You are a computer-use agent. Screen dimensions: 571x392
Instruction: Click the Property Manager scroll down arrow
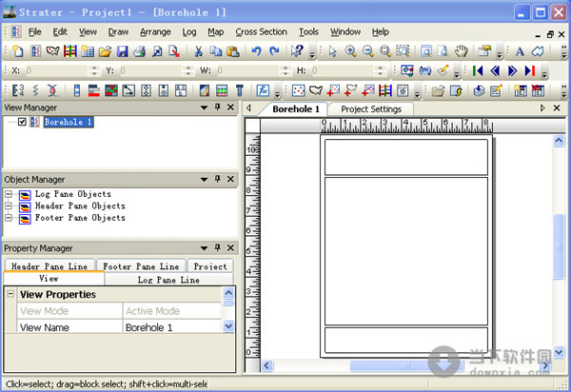click(x=228, y=326)
